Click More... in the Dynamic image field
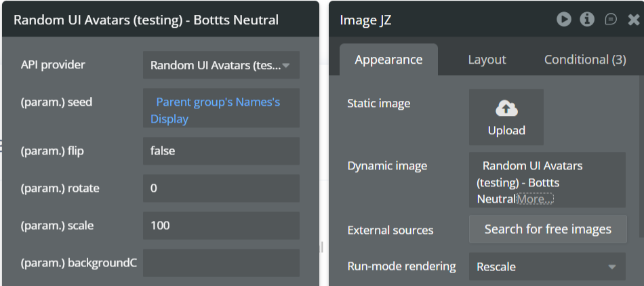This screenshot has width=644, height=286. [535, 199]
